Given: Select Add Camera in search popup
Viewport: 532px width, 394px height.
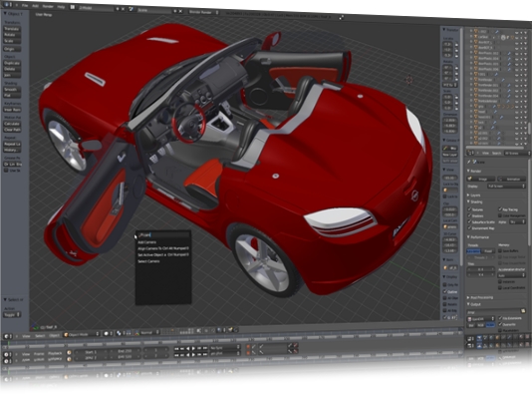Looking at the screenshot, I should 146,242.
